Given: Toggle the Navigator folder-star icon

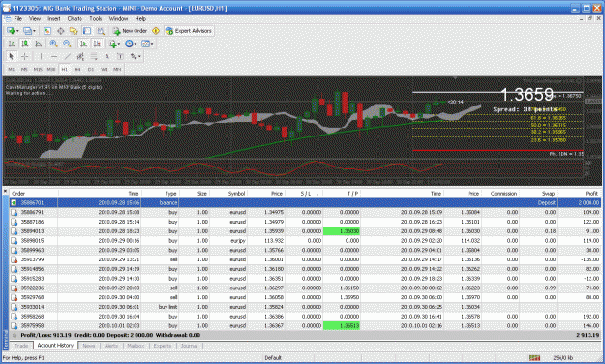Looking at the screenshot, I should tap(74, 31).
